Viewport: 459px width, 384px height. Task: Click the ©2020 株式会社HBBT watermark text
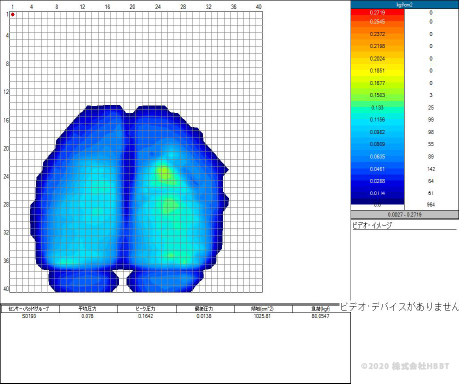pyautogui.click(x=405, y=366)
